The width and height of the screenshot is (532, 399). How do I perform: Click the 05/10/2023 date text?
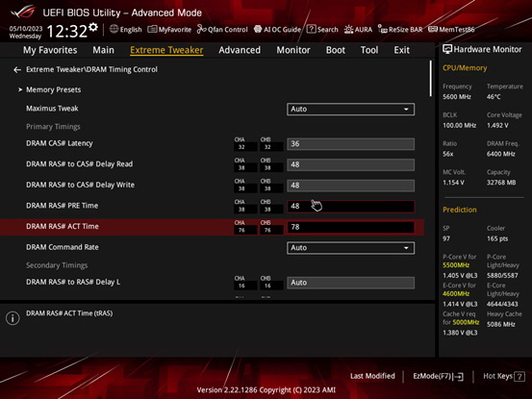[x=26, y=29]
